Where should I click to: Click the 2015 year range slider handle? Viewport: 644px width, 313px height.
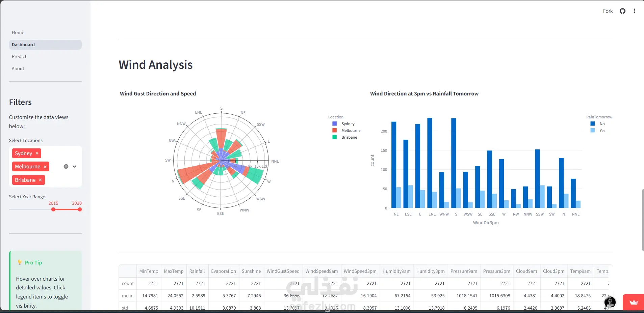coord(53,209)
